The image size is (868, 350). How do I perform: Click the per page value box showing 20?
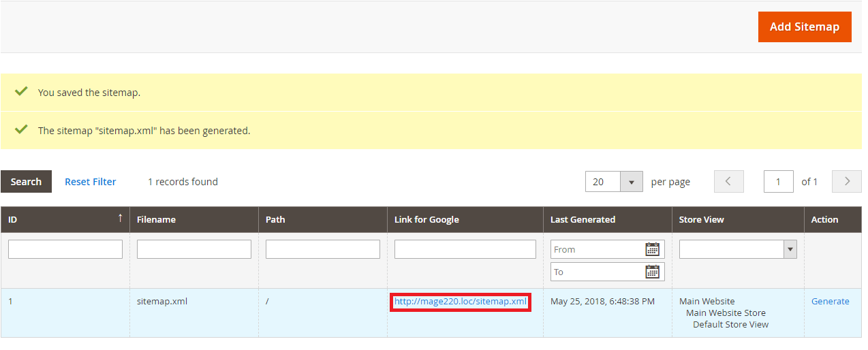[603, 182]
